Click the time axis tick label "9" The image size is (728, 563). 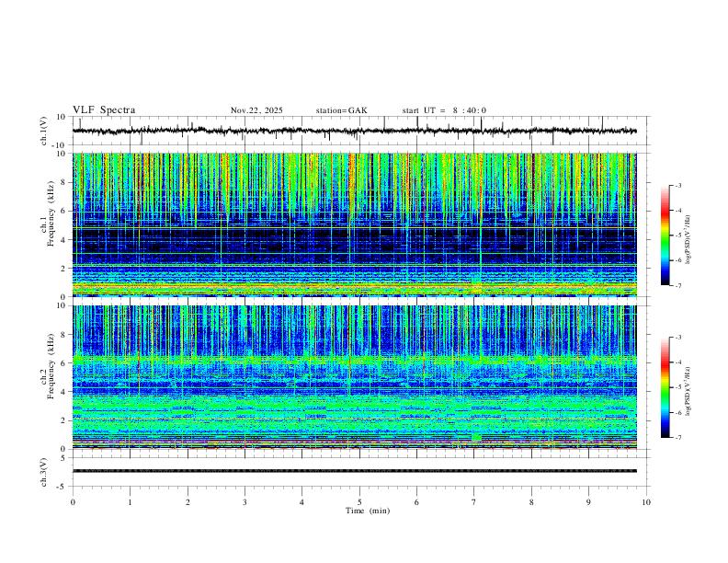click(x=588, y=502)
